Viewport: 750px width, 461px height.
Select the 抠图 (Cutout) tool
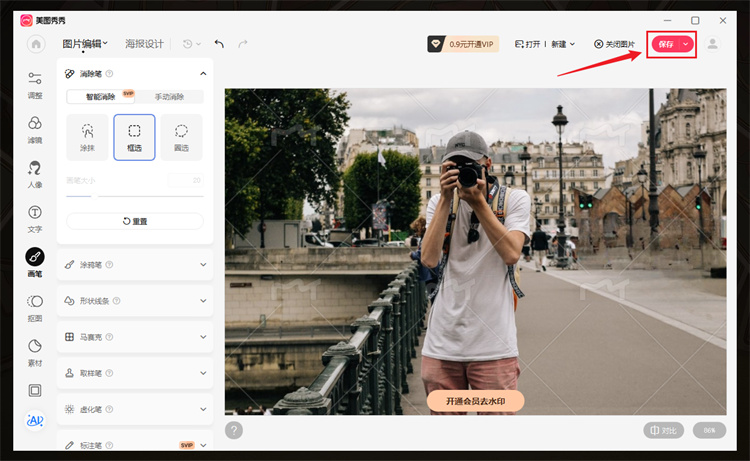click(x=35, y=306)
